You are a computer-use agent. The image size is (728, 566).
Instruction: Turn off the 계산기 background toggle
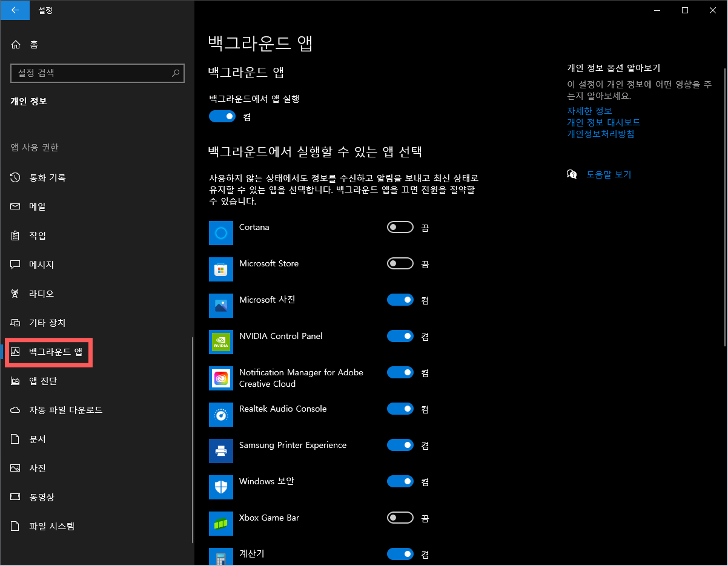click(x=400, y=554)
